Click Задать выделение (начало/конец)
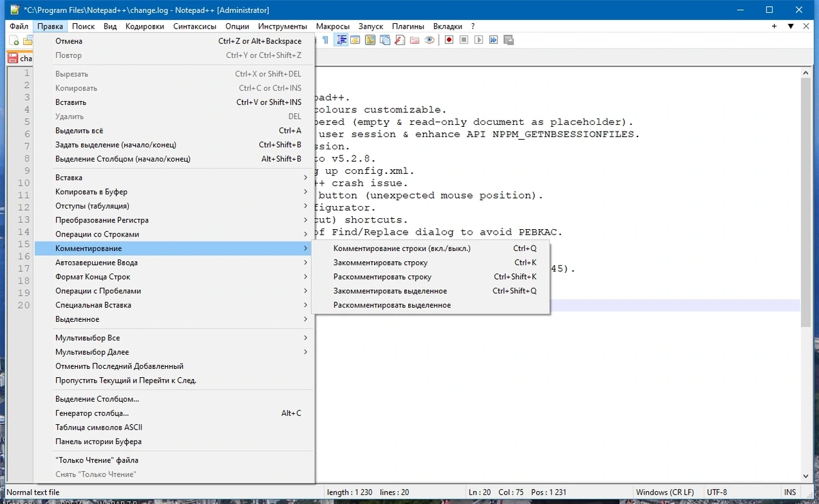 point(175,145)
